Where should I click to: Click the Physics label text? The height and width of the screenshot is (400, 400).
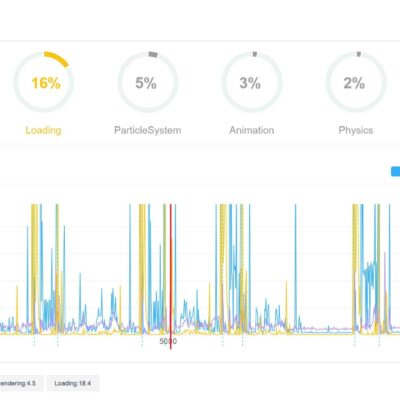pyautogui.click(x=356, y=130)
